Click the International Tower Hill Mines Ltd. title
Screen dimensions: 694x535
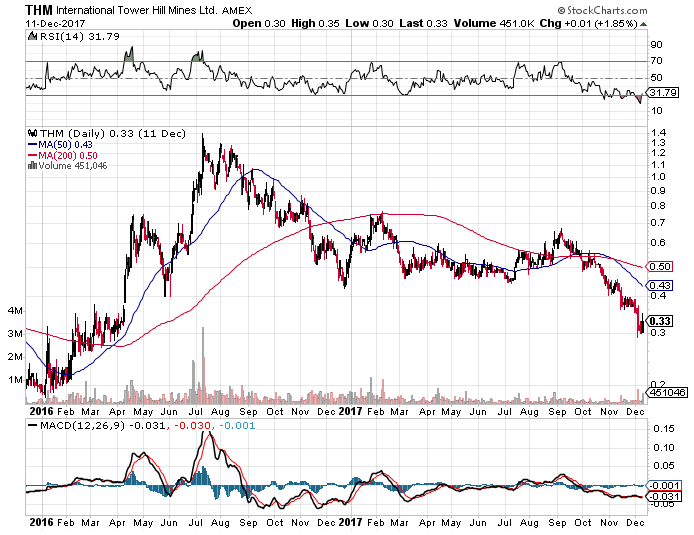click(x=137, y=10)
